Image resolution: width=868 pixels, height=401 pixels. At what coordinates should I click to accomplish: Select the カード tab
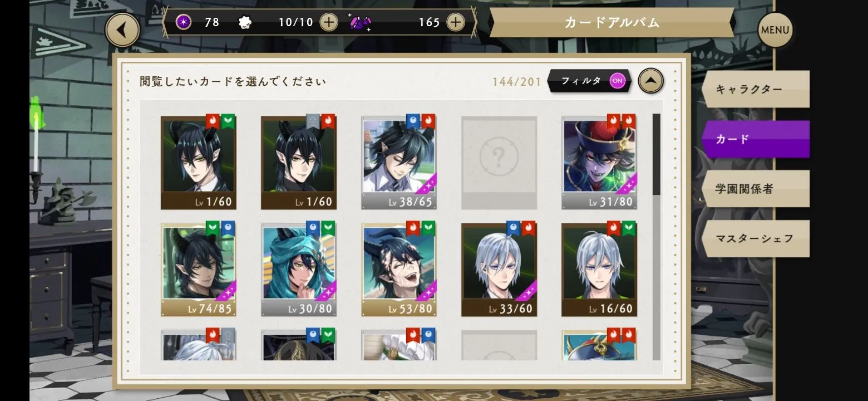point(755,139)
